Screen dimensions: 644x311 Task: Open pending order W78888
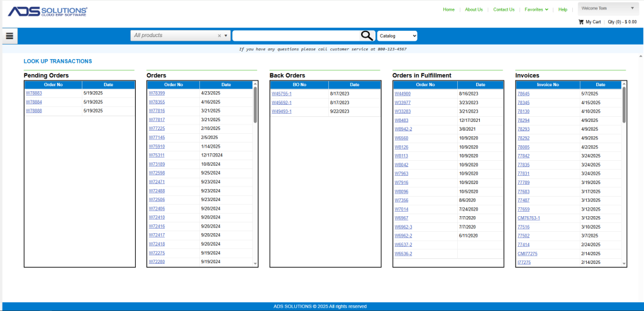[x=34, y=111]
